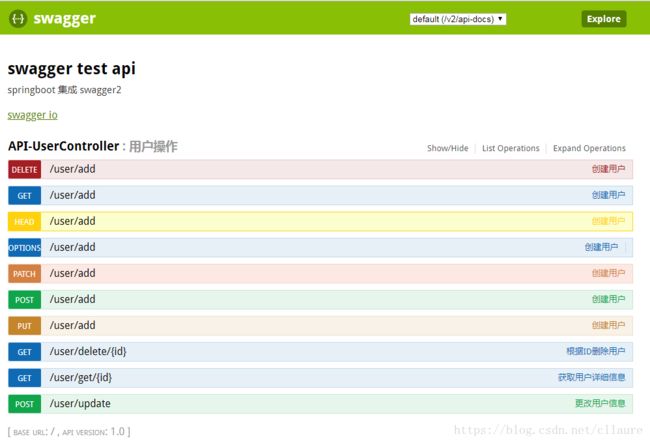This screenshot has width=650, height=443.
Task: Expand the GET row path /user/add
Action: point(73,195)
